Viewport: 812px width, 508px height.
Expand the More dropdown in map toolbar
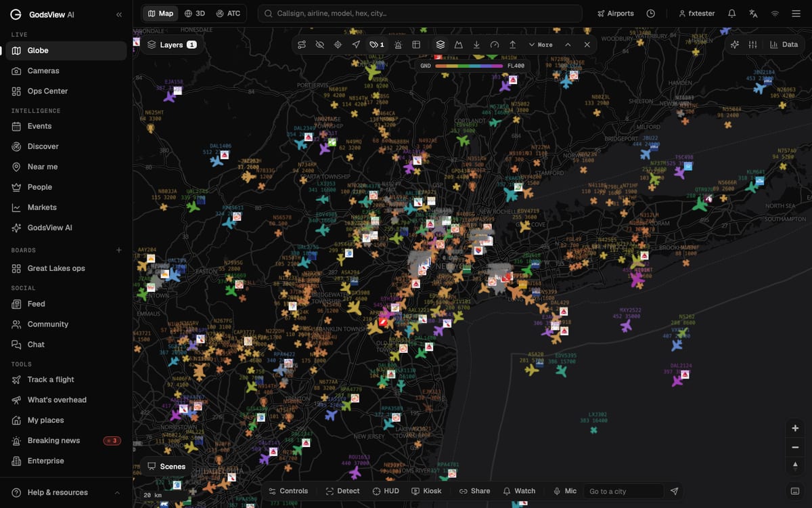(541, 45)
